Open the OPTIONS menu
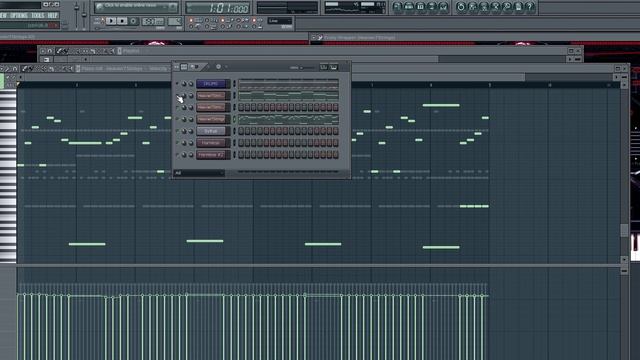This screenshot has height=360, width=640. [x=19, y=16]
